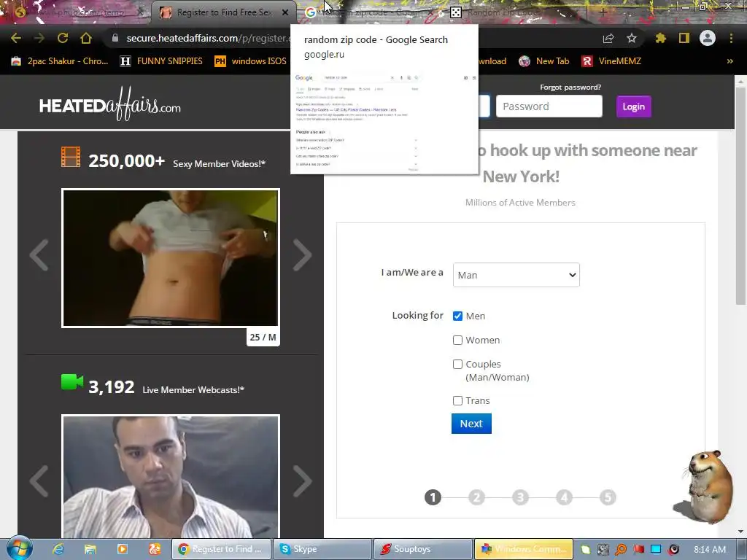747x560 pixels.
Task: Click the magnifier icon in the system tray
Action: [x=620, y=549]
